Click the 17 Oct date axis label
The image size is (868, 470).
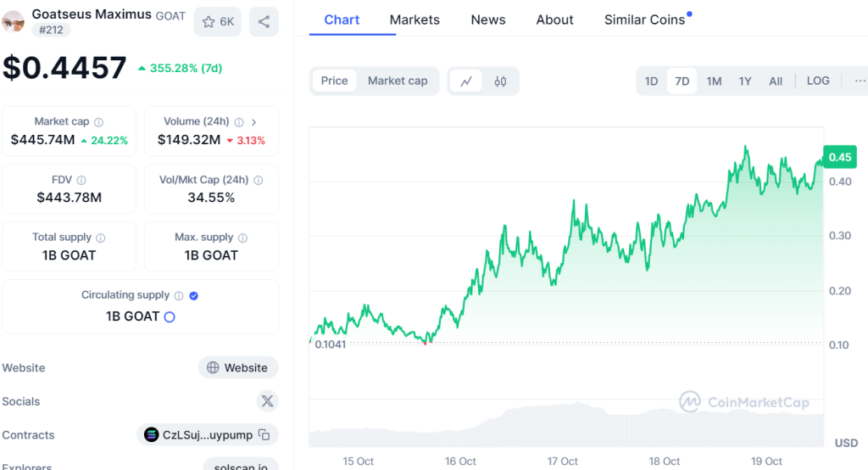(x=563, y=462)
